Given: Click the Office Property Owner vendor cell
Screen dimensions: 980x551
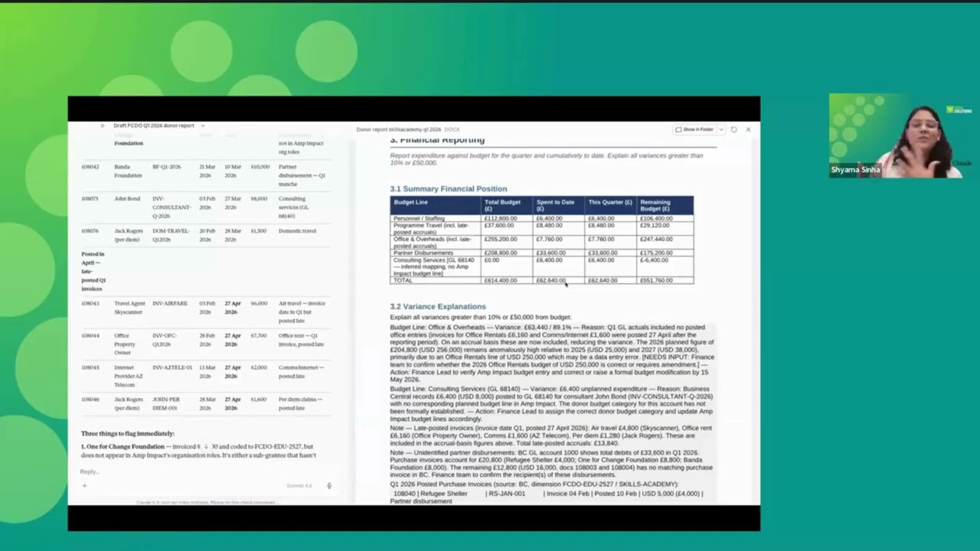Looking at the screenshot, I should coord(125,344).
